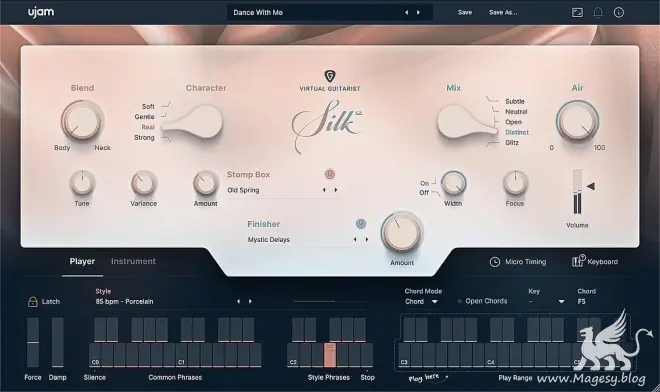The image size is (660, 392).
Task: Select Open mix
Action: tap(514, 122)
